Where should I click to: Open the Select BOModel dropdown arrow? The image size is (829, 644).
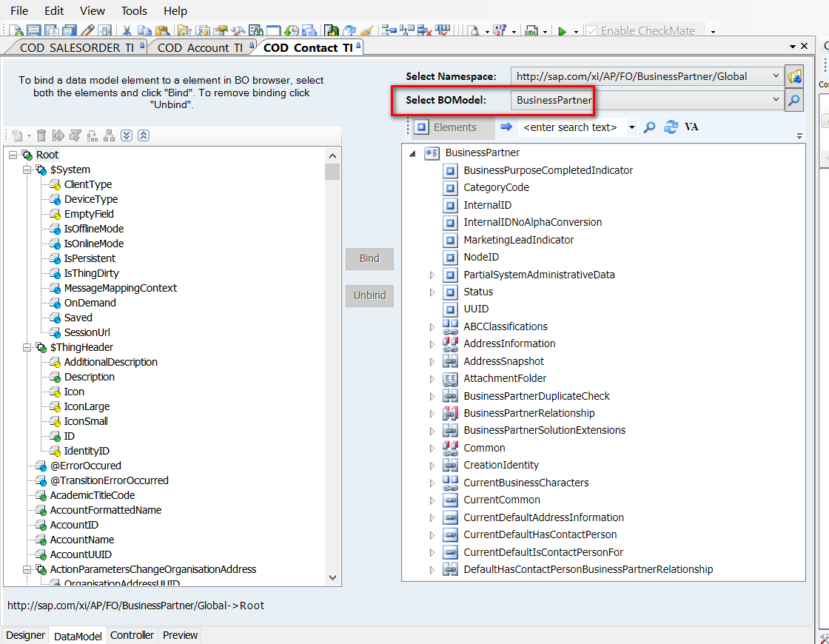pos(776,99)
